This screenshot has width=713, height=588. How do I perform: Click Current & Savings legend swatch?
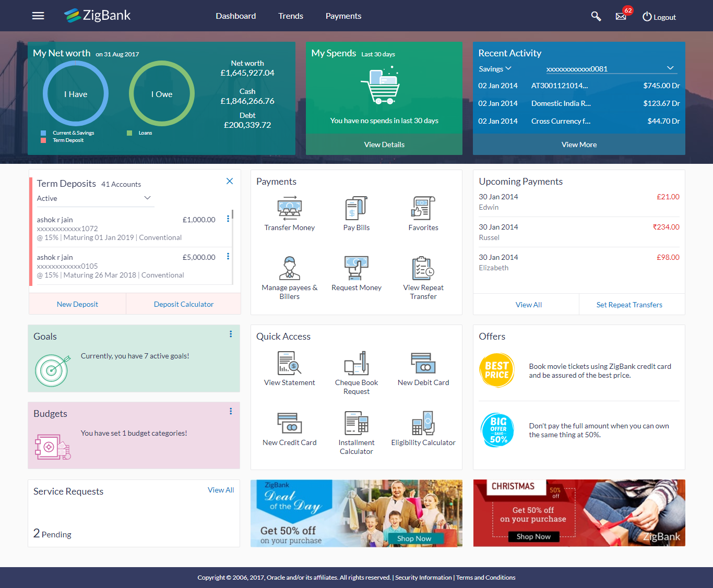click(x=43, y=133)
